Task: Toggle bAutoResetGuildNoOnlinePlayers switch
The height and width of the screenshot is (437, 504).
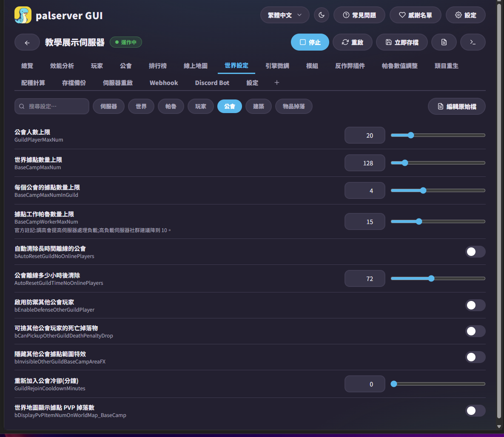Action: pyautogui.click(x=475, y=252)
